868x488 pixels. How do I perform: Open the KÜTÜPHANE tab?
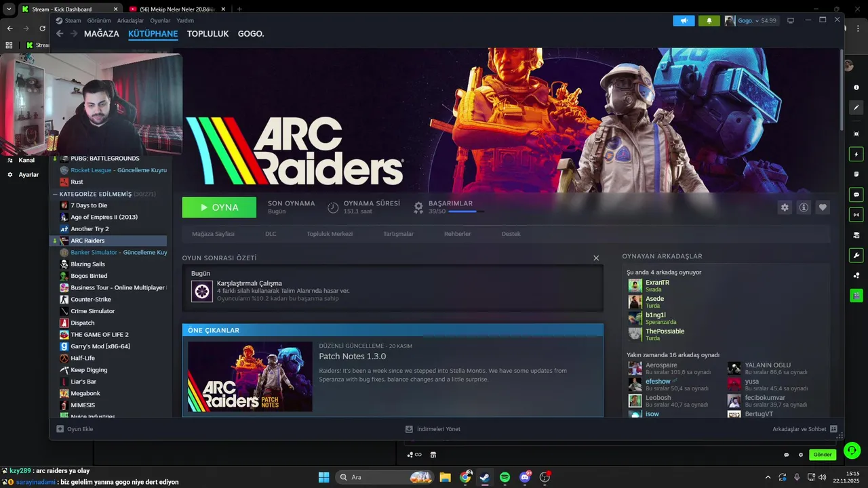point(153,33)
